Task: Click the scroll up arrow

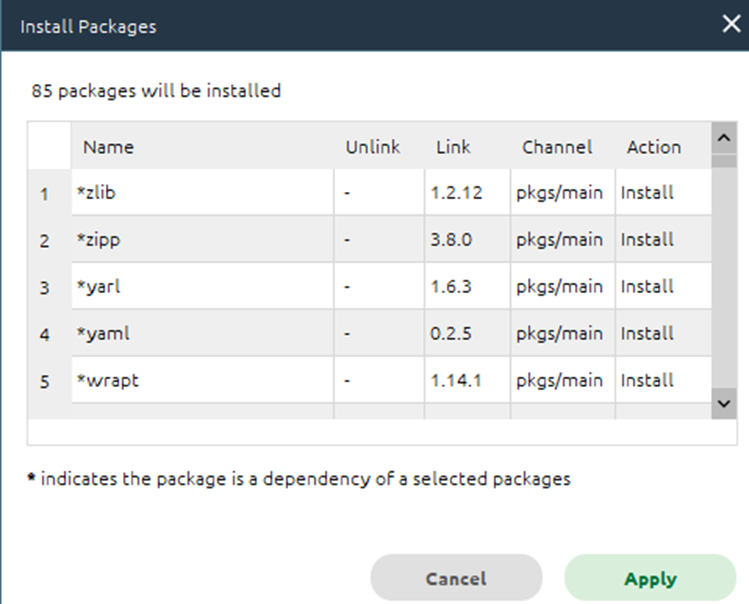Action: pyautogui.click(x=724, y=138)
